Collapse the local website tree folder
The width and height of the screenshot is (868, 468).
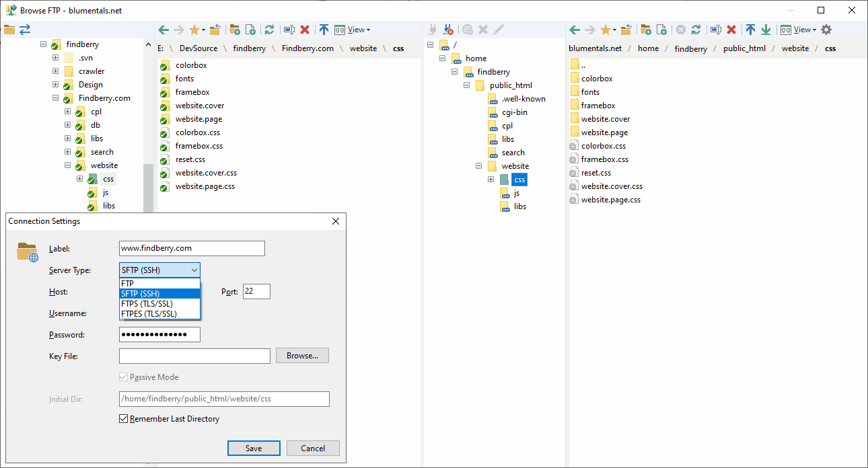point(68,165)
